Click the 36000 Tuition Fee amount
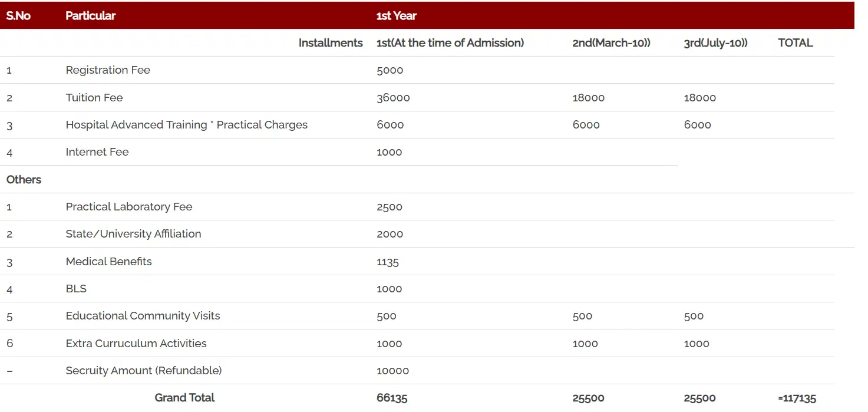 (393, 98)
